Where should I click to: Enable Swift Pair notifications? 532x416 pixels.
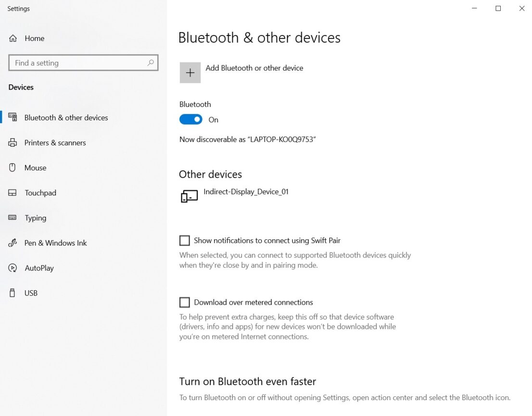coord(185,240)
